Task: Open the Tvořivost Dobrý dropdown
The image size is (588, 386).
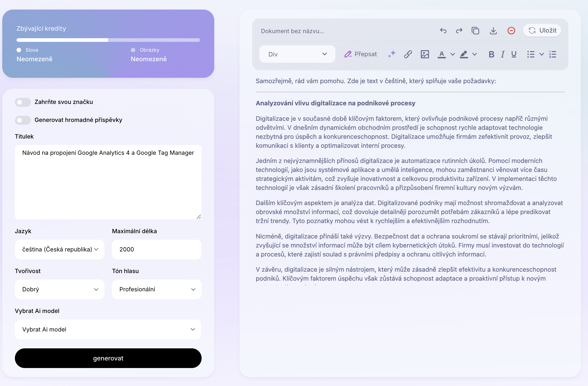Action: pyautogui.click(x=60, y=289)
